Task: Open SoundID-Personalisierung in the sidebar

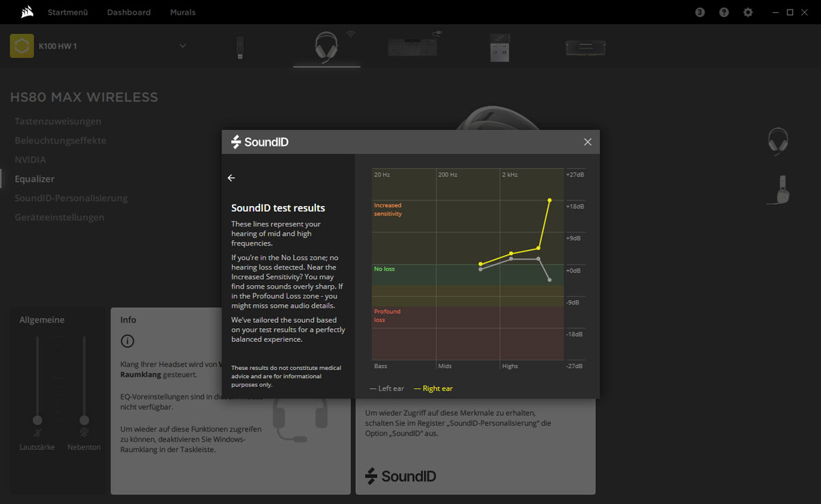Action: 71,198
